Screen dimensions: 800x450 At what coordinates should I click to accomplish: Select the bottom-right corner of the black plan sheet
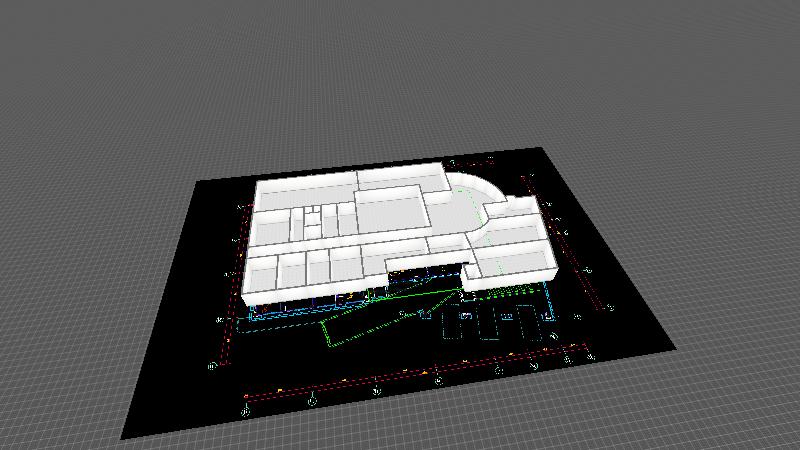coord(674,350)
